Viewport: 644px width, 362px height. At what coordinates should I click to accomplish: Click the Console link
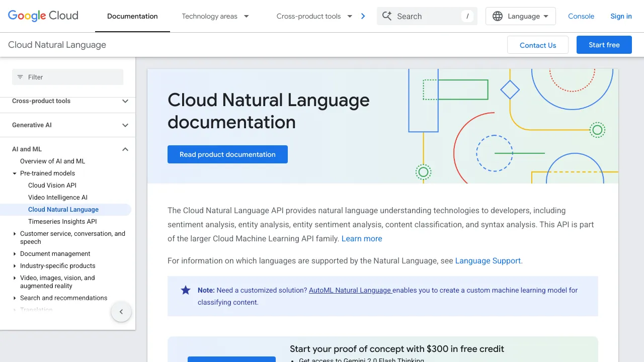(x=581, y=16)
